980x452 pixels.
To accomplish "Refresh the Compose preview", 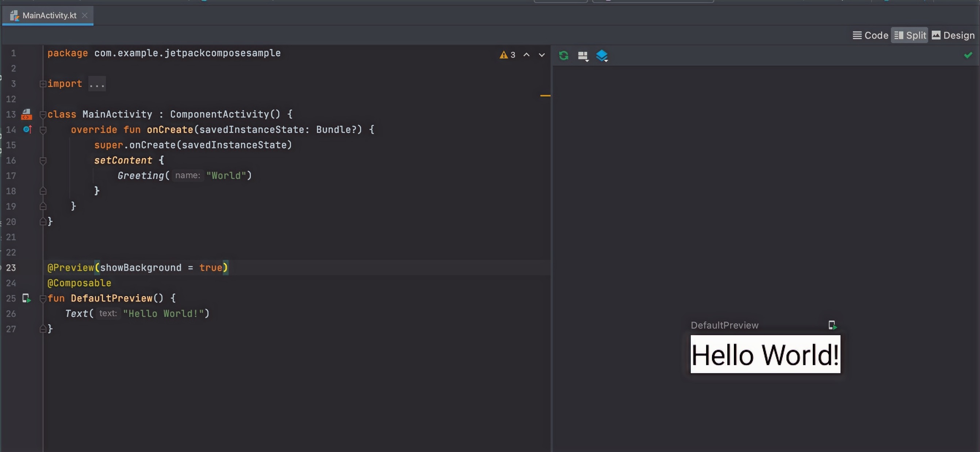I will (563, 55).
